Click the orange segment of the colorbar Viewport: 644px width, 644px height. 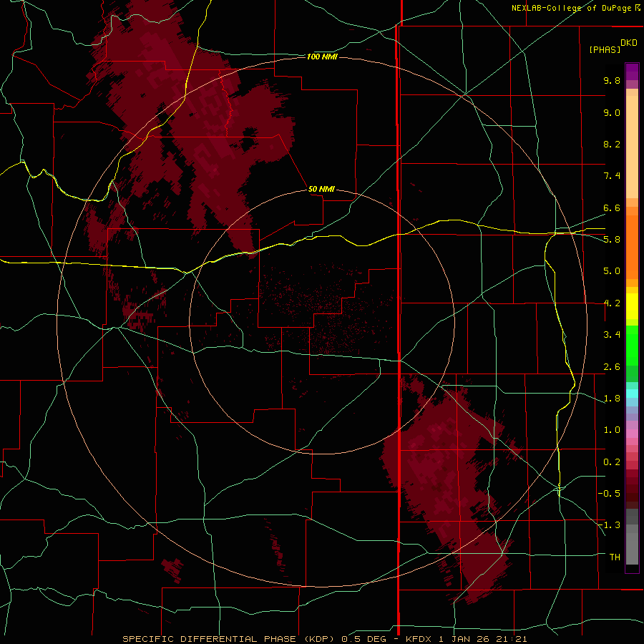tap(632, 247)
